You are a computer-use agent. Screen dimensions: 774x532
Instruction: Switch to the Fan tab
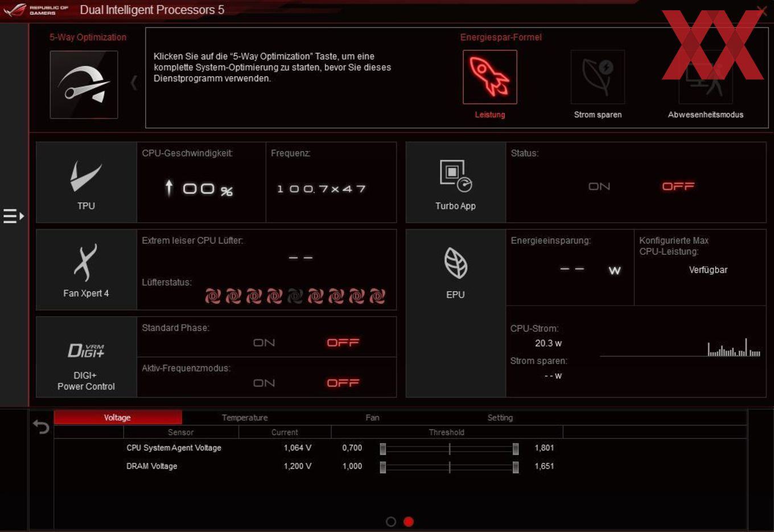372,418
